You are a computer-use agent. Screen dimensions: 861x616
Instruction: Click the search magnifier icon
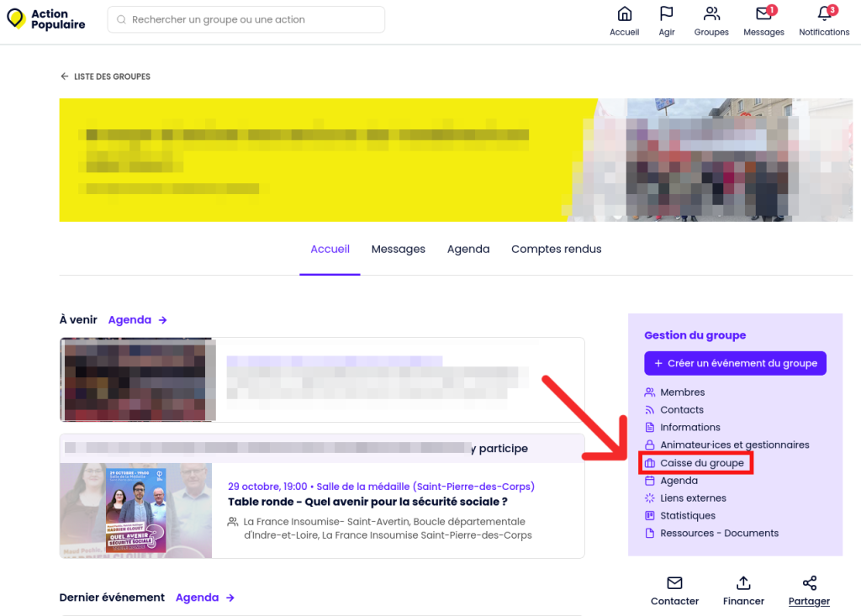[x=121, y=20]
